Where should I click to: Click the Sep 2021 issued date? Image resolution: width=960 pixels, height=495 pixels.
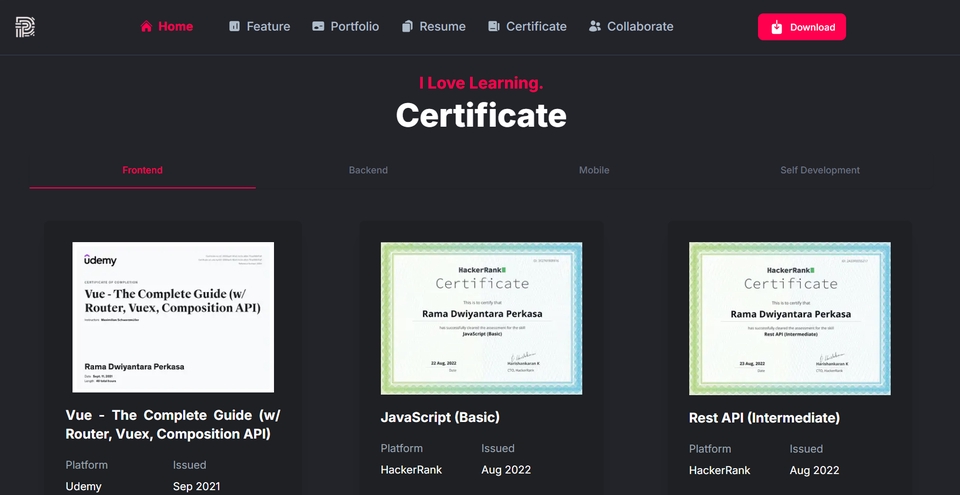tap(197, 486)
